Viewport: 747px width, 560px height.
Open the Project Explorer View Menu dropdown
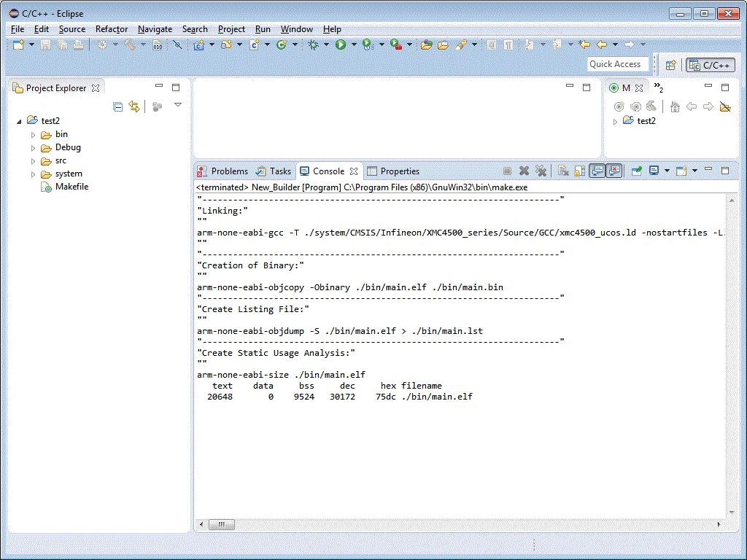coord(177,106)
